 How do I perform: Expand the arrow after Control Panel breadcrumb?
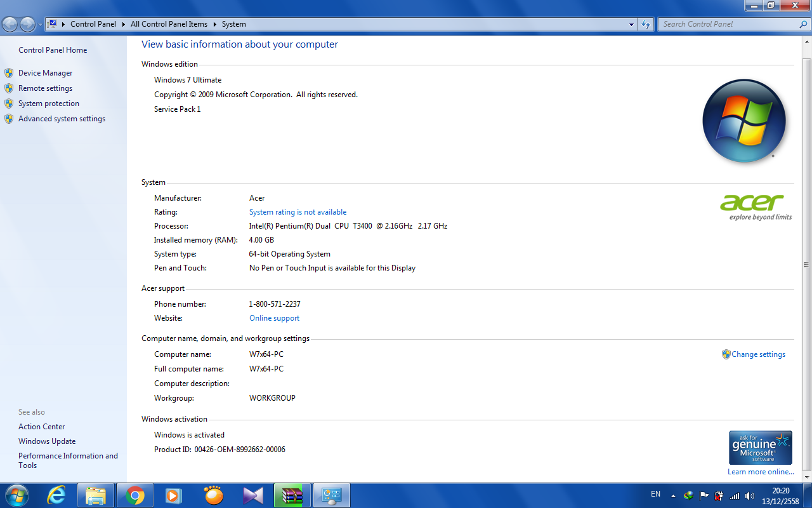123,24
